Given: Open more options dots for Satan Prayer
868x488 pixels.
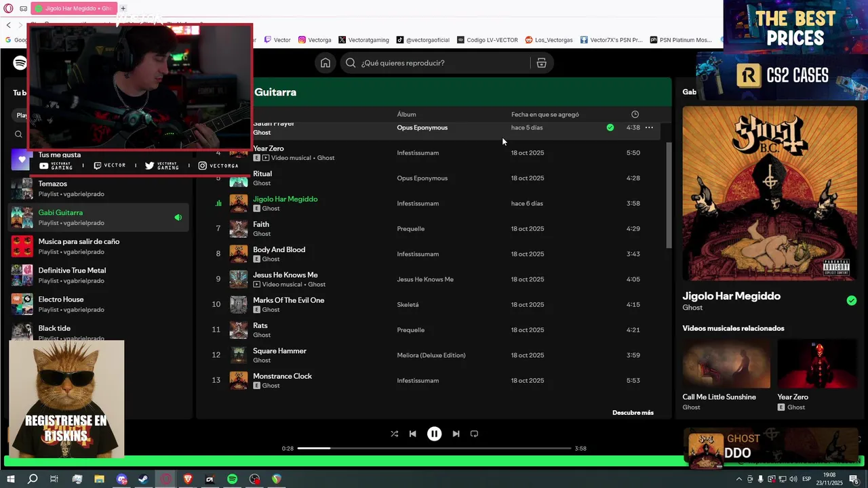Looking at the screenshot, I should [x=649, y=127].
